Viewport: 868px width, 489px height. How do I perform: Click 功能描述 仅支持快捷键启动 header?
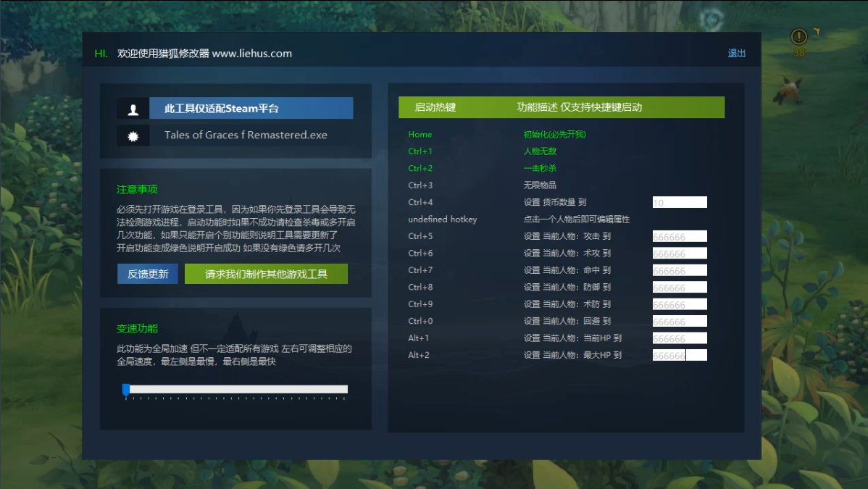click(x=579, y=107)
